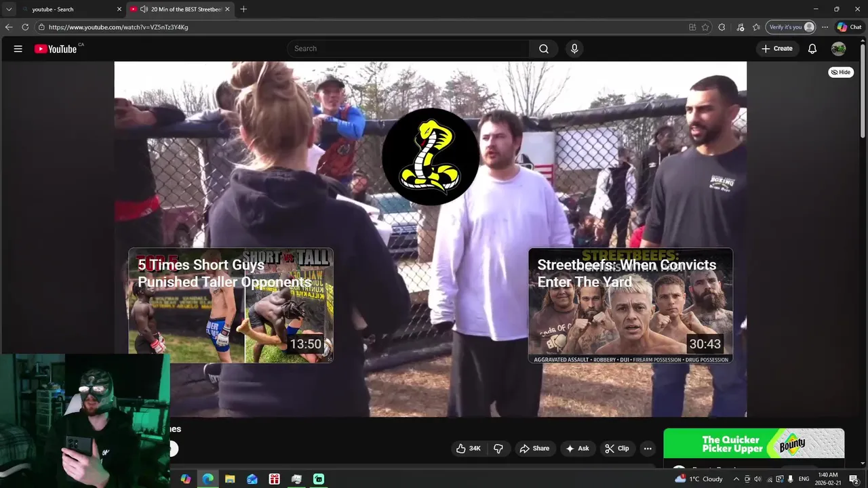Image resolution: width=868 pixels, height=488 pixels.
Task: Mute the playing tab via its speaker icon
Action: pos(144,9)
